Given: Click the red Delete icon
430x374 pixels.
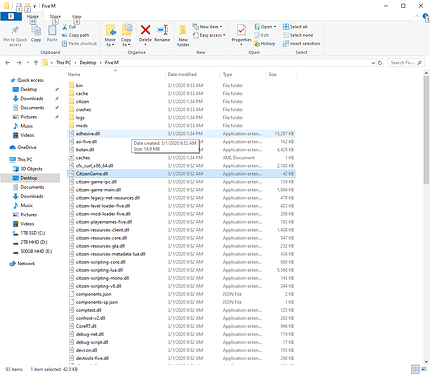Looking at the screenshot, I should tap(145, 30).
